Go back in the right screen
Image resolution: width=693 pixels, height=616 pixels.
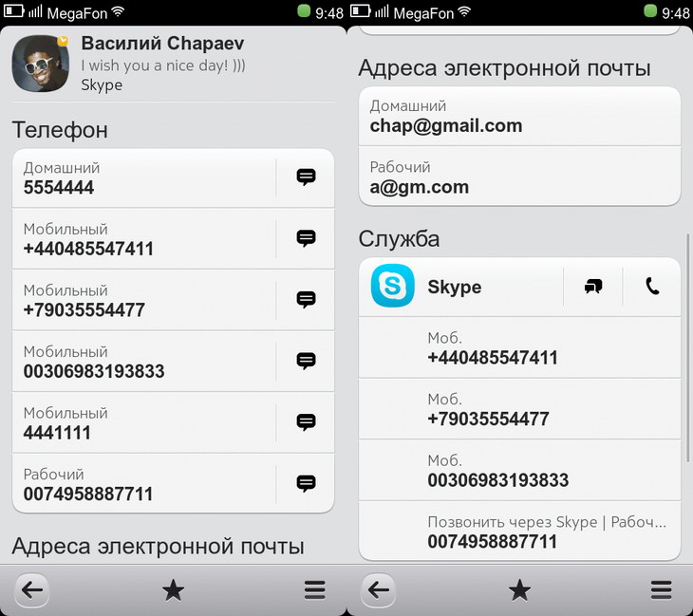(x=379, y=589)
